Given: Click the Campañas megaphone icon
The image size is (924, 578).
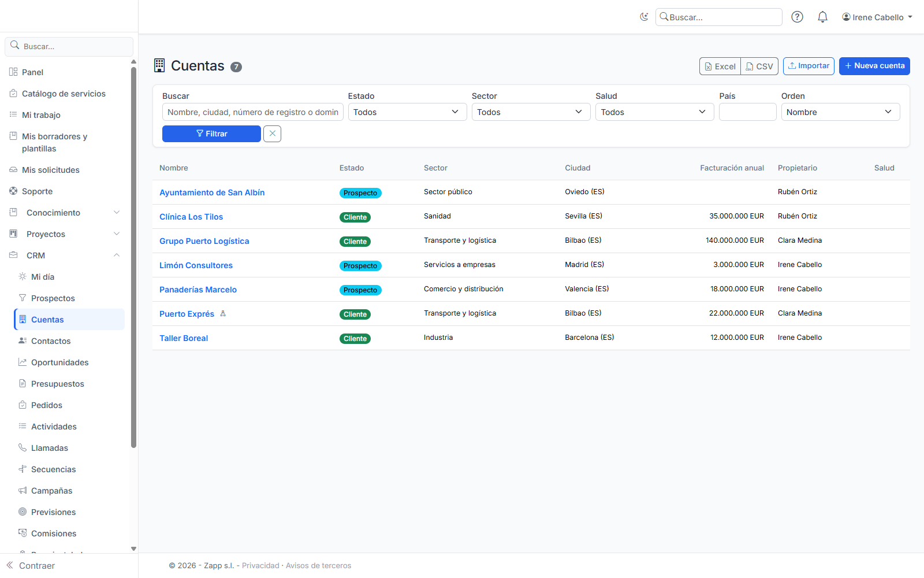Looking at the screenshot, I should pyautogui.click(x=23, y=490).
